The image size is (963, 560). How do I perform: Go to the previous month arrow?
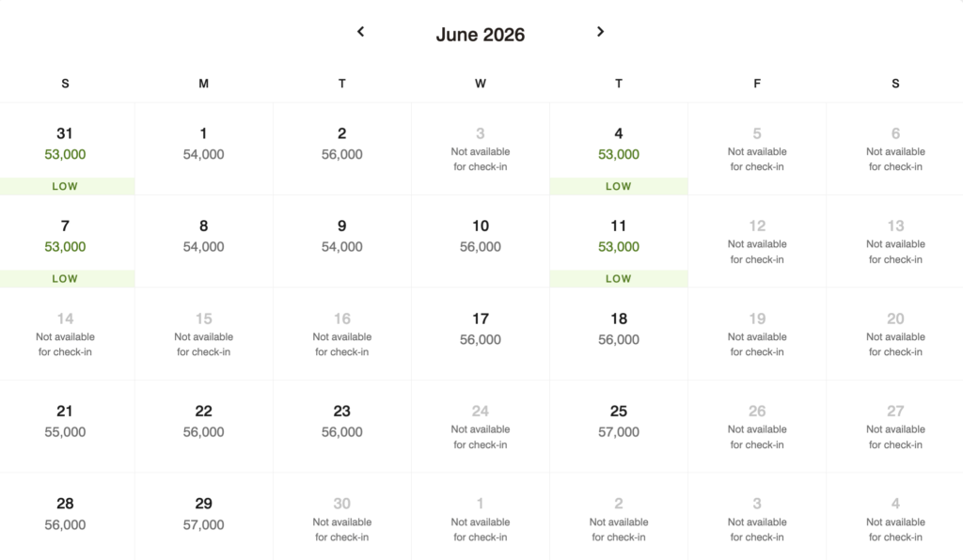coord(360,32)
